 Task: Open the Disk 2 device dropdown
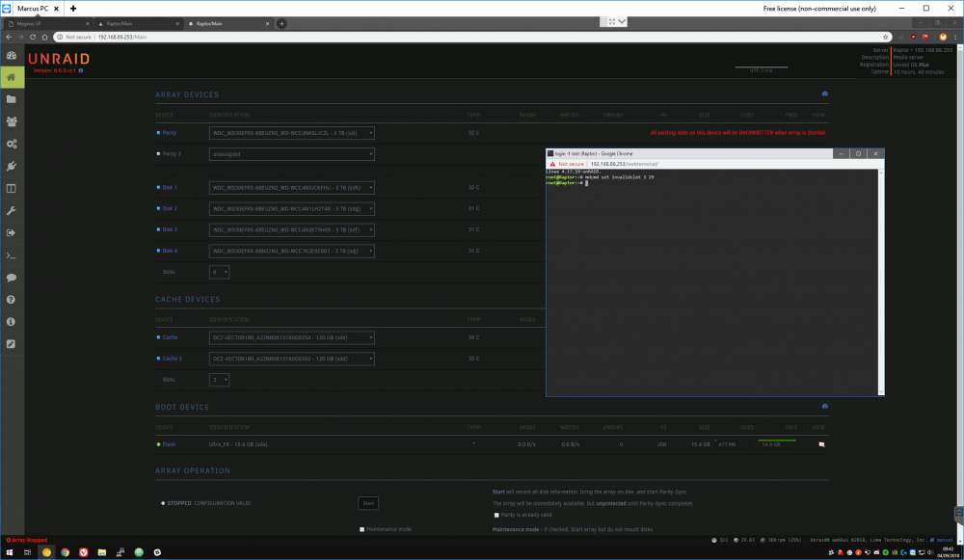pyautogui.click(x=291, y=209)
